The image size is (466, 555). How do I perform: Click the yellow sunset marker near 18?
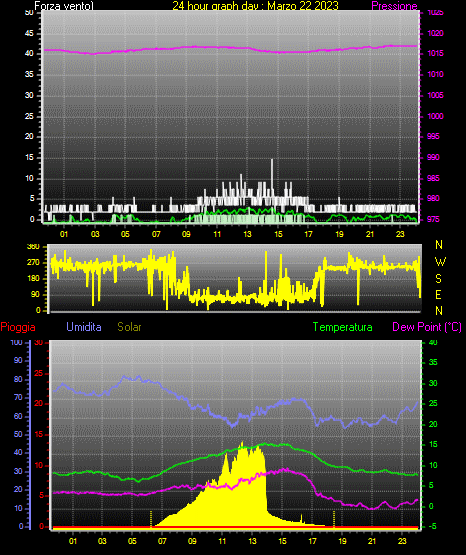point(334,519)
